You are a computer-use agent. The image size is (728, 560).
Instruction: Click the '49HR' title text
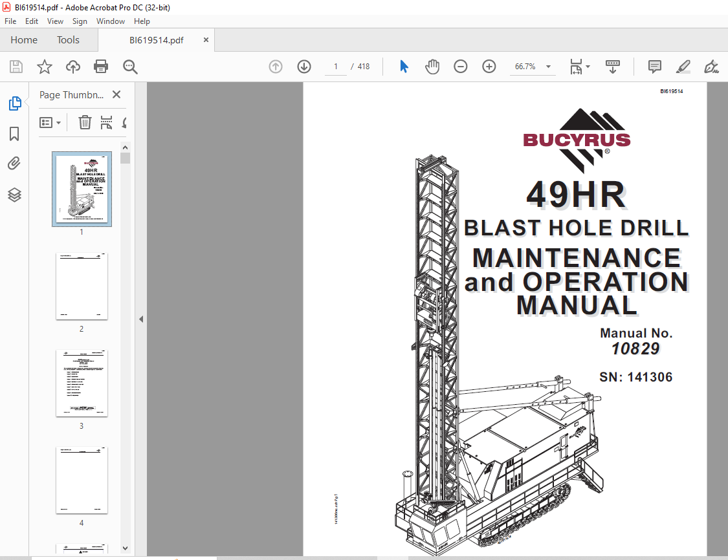pyautogui.click(x=576, y=195)
